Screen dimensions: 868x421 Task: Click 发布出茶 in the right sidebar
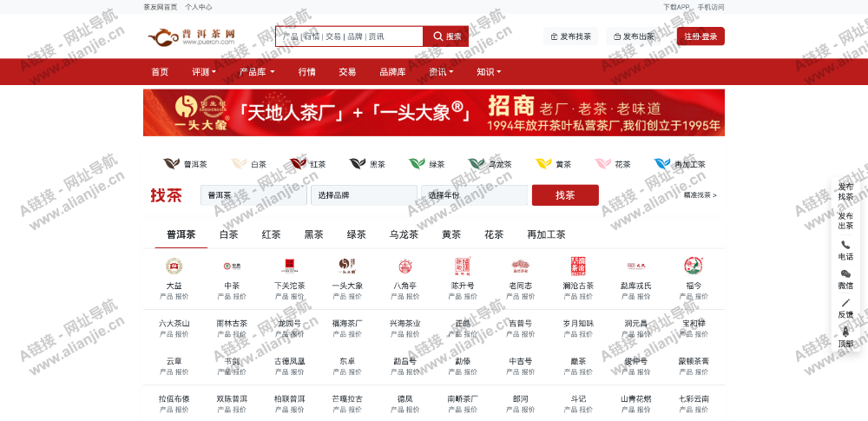click(845, 220)
